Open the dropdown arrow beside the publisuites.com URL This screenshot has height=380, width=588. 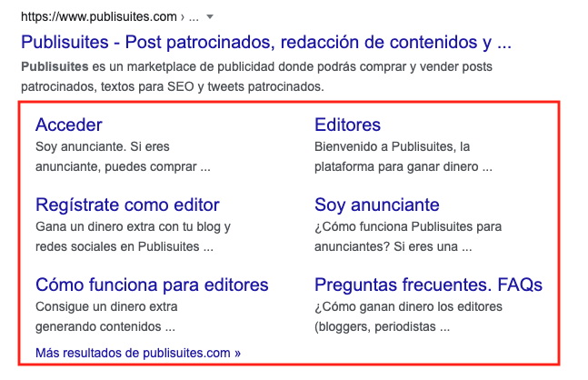[x=210, y=17]
